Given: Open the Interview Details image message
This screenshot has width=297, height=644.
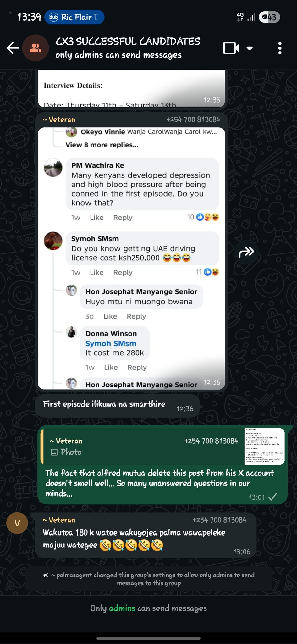Looking at the screenshot, I should (x=131, y=88).
